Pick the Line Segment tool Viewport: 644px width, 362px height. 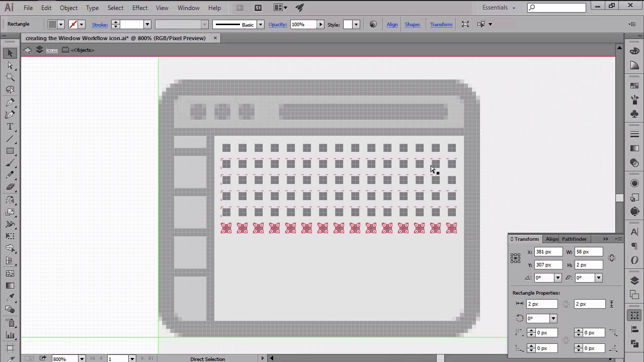(10, 139)
